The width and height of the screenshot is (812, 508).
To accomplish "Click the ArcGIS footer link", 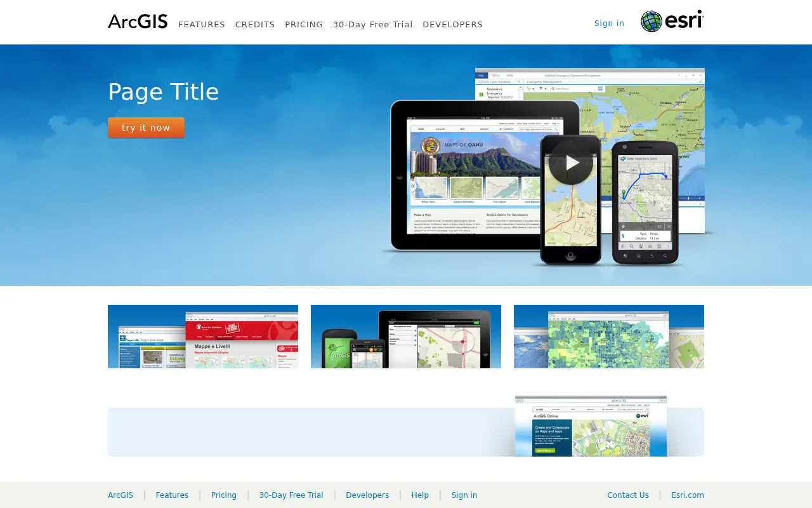I will point(121,495).
